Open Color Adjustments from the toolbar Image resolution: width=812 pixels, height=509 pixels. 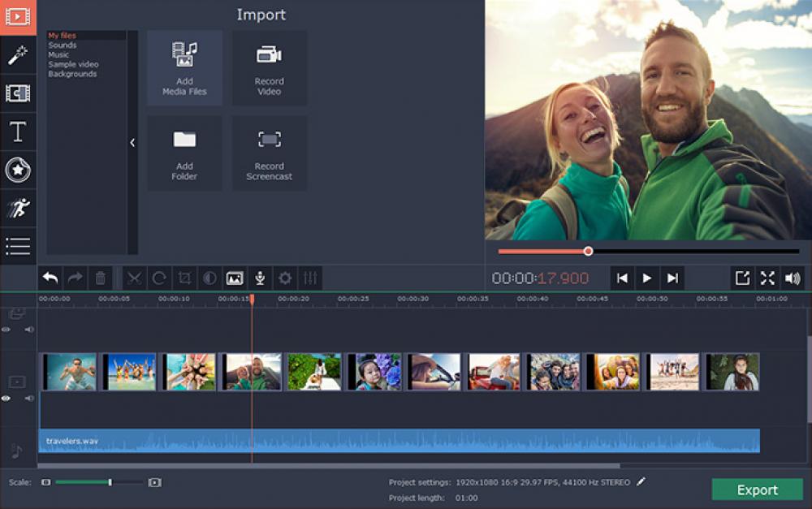coord(207,278)
